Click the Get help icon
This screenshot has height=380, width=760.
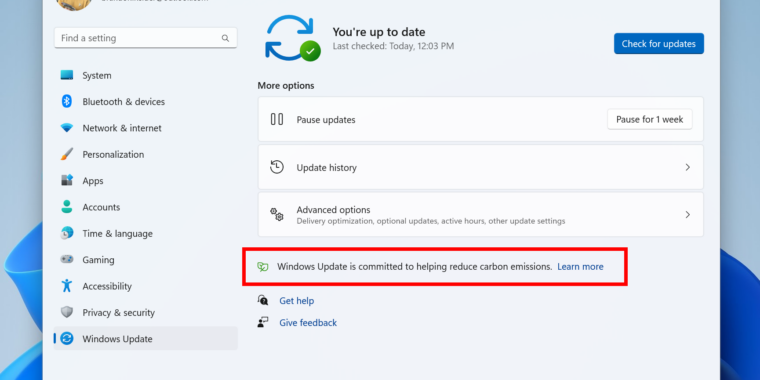tap(263, 301)
